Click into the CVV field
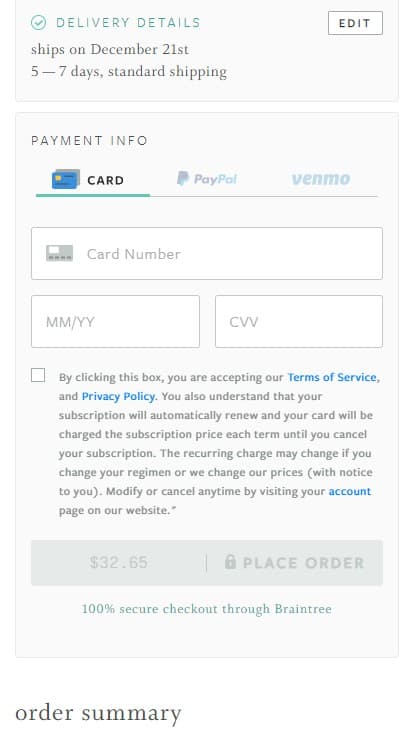The image size is (414, 736). [299, 322]
